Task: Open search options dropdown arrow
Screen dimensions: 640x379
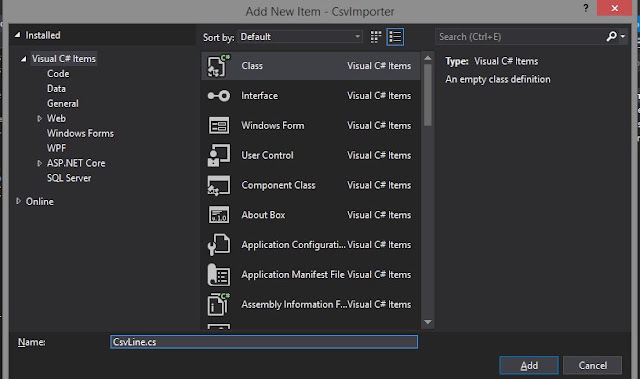Action: (x=623, y=37)
